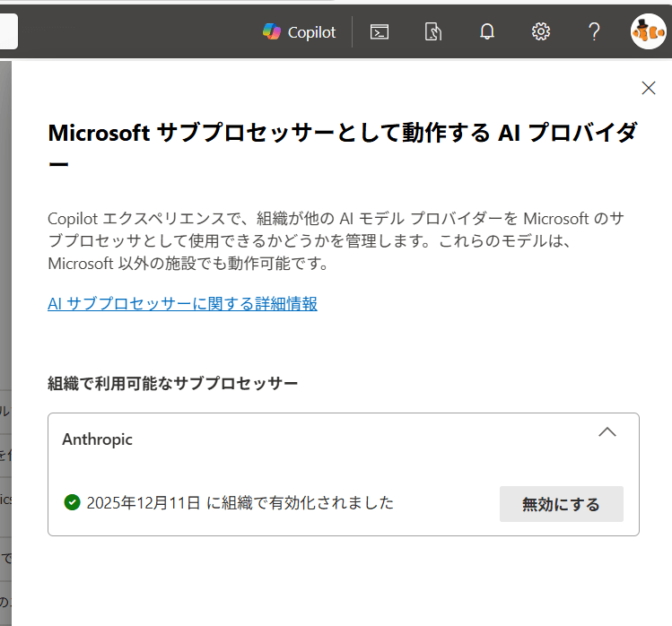Image resolution: width=672 pixels, height=626 pixels.
Task: Launch Cloud Shell terminal icon
Action: click(x=380, y=32)
